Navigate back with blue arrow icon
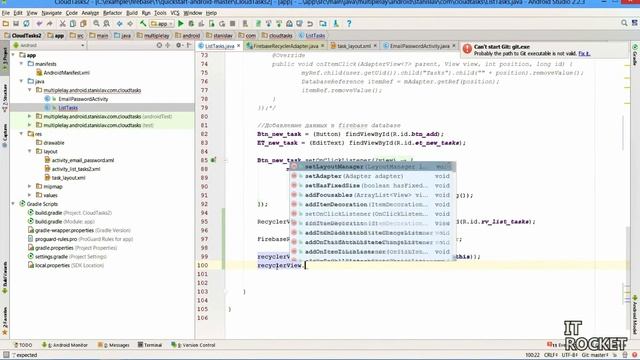The height and width of the screenshot is (360, 640). 120,24
